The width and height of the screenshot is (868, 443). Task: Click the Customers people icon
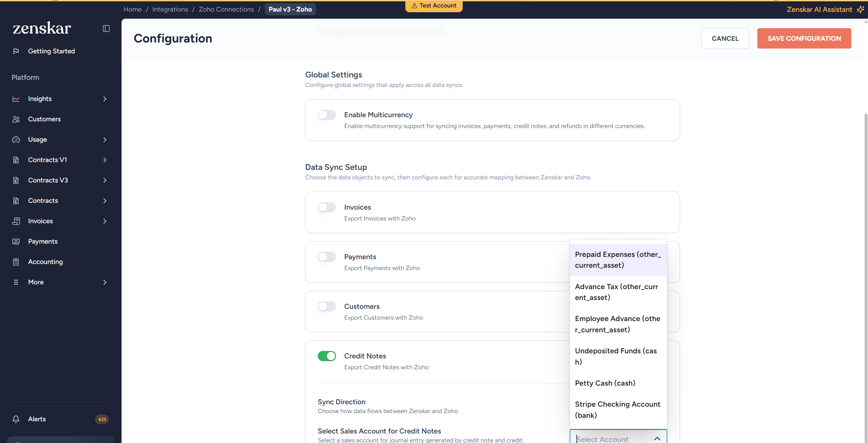(x=16, y=119)
